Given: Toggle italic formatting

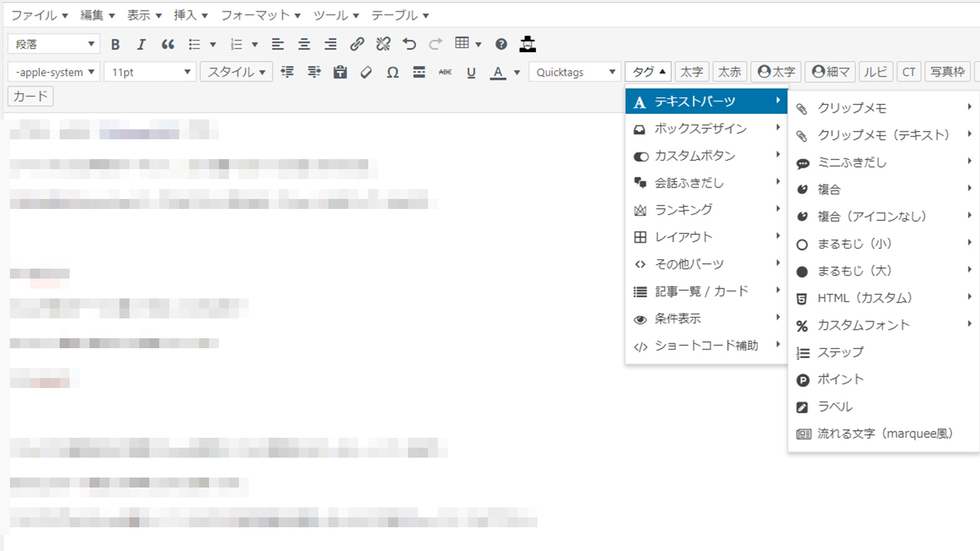Looking at the screenshot, I should [x=141, y=44].
